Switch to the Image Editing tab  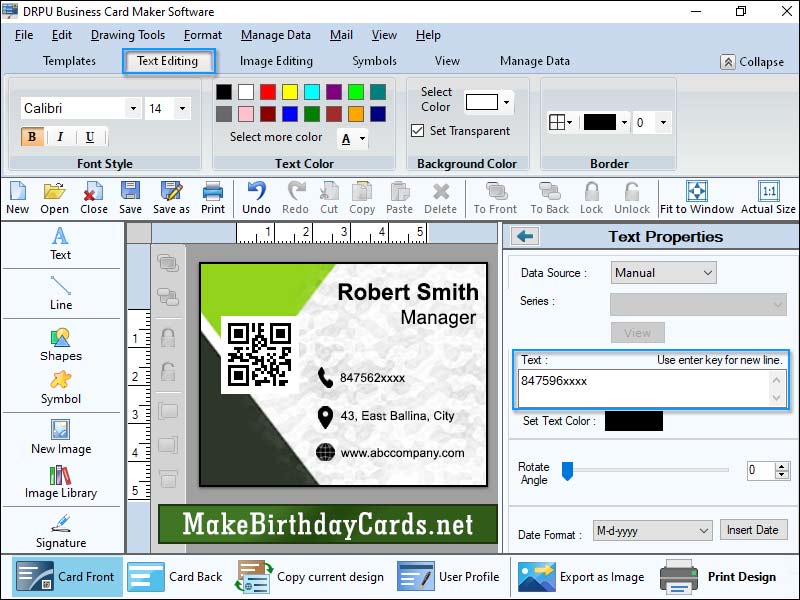click(276, 60)
